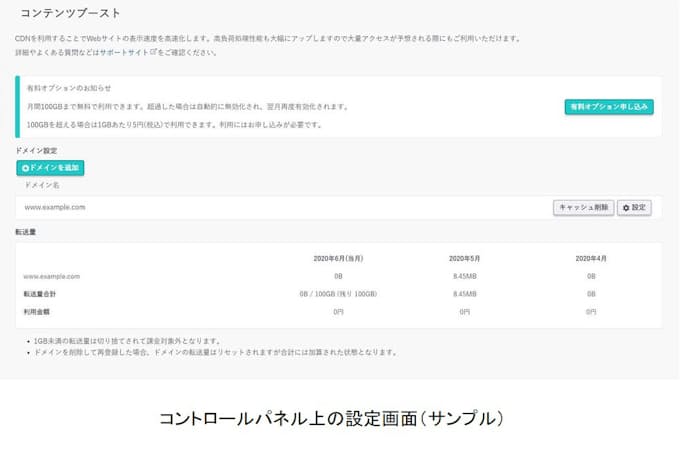The image size is (680, 459).
Task: Click the external link icon beside サポートサイト
Action: [x=153, y=52]
